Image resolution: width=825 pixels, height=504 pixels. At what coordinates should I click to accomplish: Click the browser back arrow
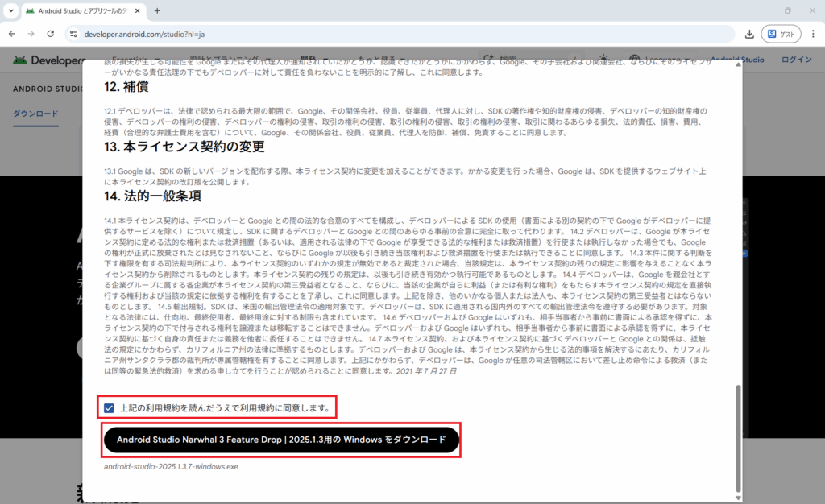pyautogui.click(x=11, y=35)
